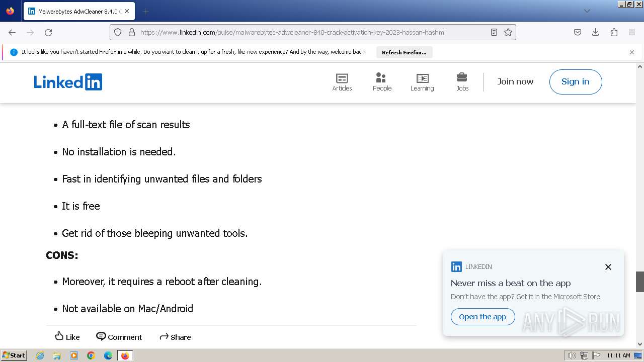Screen dimensions: 644x362
Task: Go to LinkedIn Learning
Action: pyautogui.click(x=422, y=82)
